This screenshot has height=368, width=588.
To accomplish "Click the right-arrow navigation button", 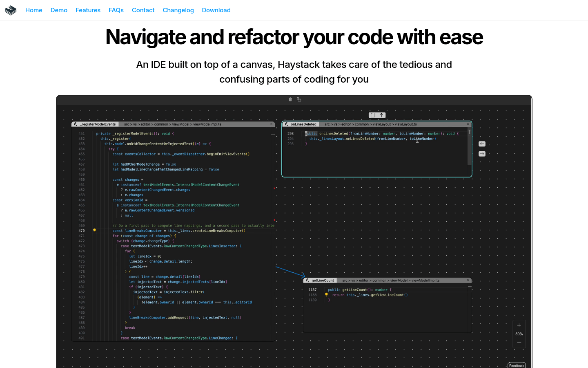I will [482, 154].
